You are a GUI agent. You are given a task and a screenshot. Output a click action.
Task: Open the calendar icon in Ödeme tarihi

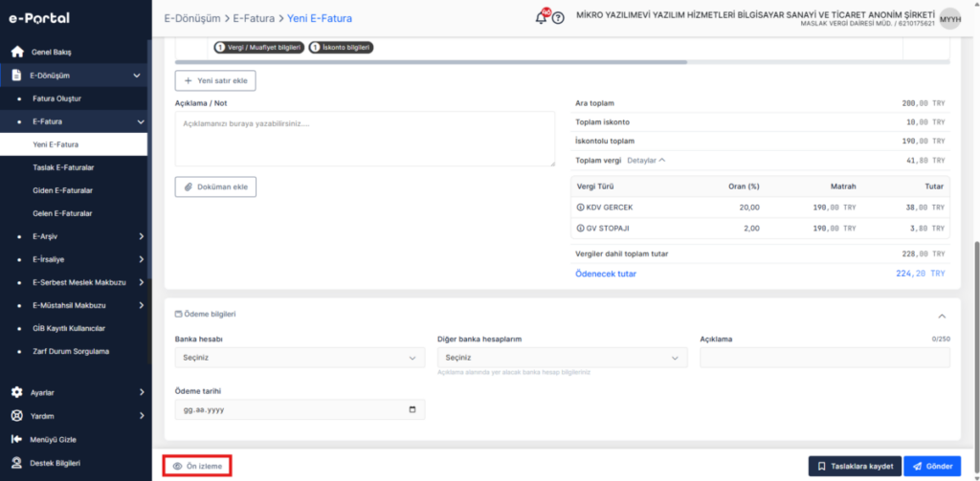pos(412,410)
